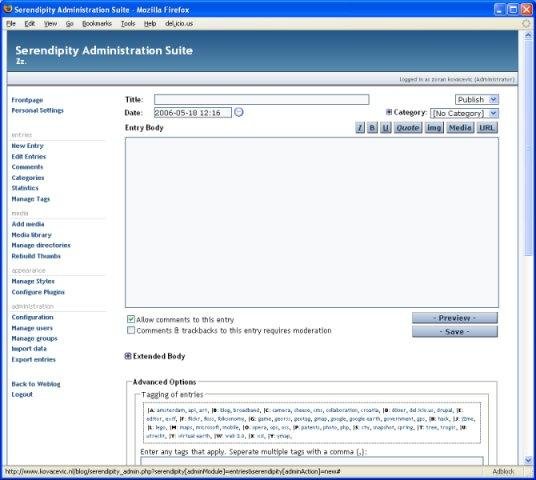This screenshot has height=480, width=536.
Task: Open the Media button in editor toolbar
Action: [x=460, y=128]
